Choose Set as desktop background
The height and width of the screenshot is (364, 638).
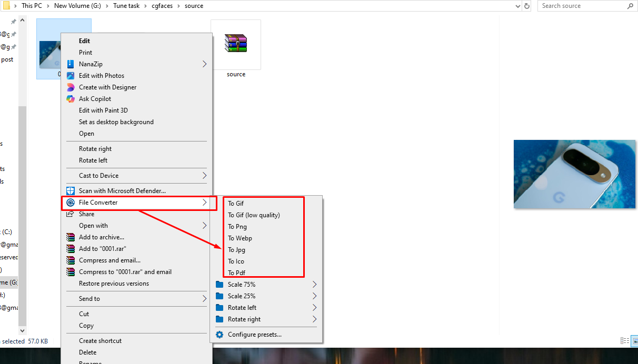(116, 122)
